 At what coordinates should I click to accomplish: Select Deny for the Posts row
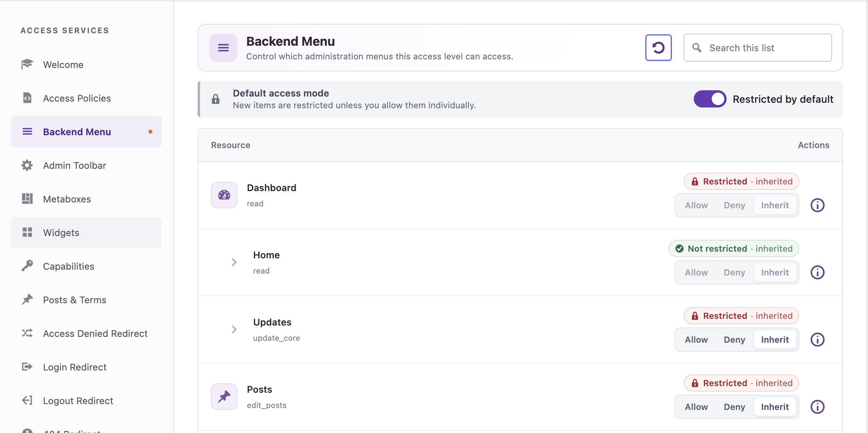pyautogui.click(x=734, y=407)
